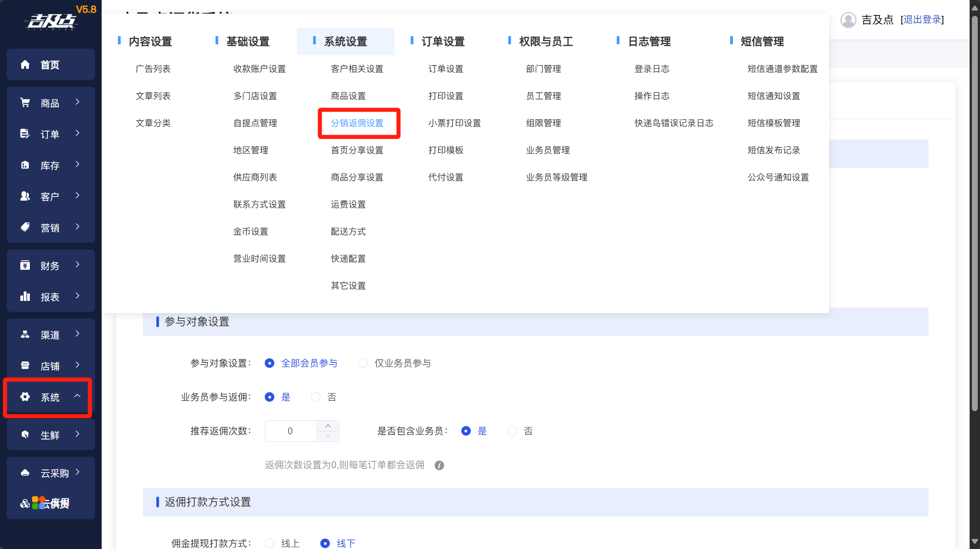
Task: Click the 报表 bar chart icon
Action: [25, 296]
